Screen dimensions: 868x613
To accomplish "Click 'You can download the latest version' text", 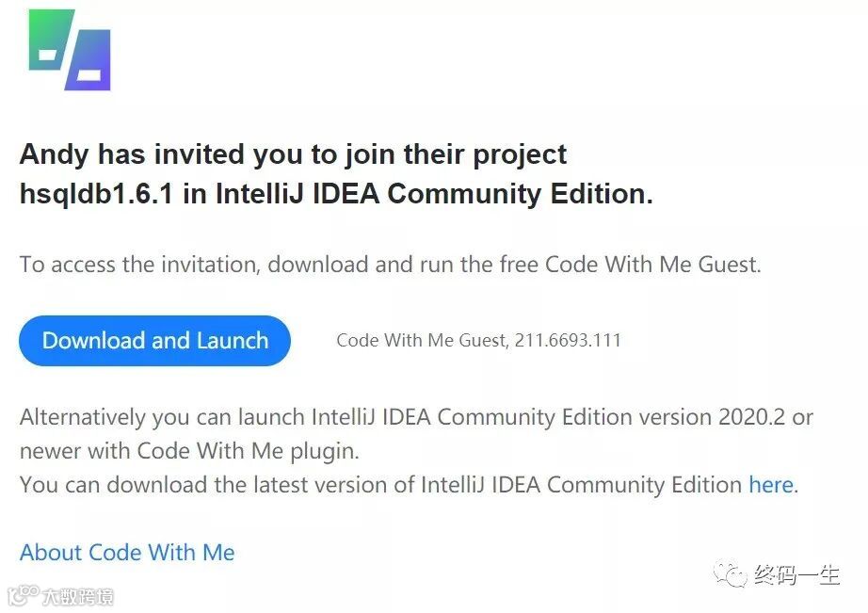I will tap(207, 485).
